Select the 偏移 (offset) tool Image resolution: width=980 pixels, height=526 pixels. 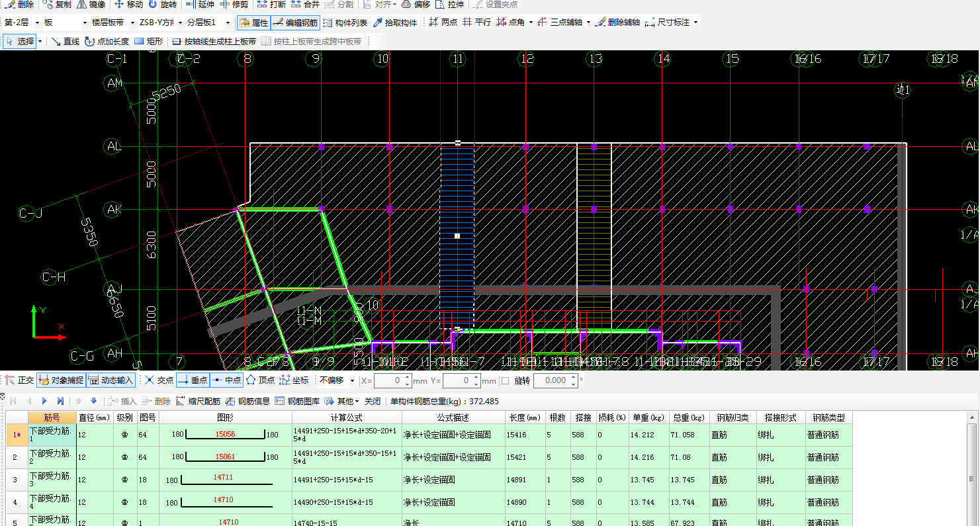click(416, 4)
